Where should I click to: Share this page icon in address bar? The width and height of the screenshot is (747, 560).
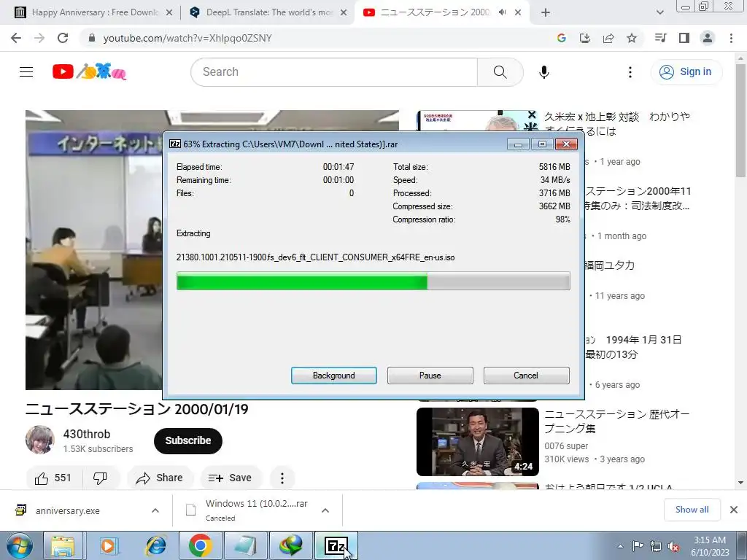(x=608, y=38)
